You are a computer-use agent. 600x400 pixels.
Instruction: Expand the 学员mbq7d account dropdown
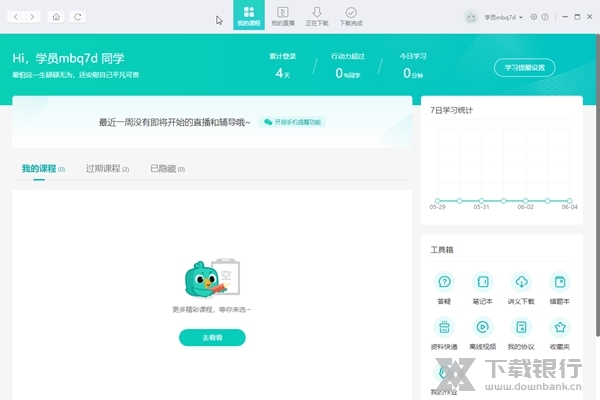(503, 17)
